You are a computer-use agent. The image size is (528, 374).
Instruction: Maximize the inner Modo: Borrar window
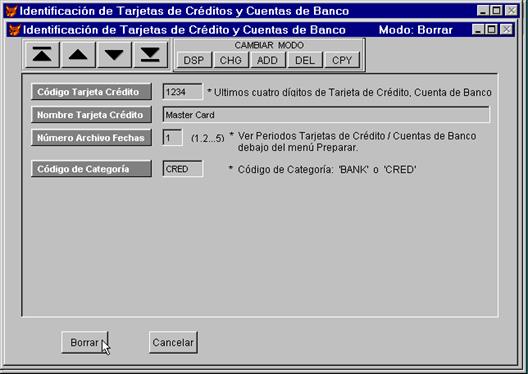pos(492,30)
